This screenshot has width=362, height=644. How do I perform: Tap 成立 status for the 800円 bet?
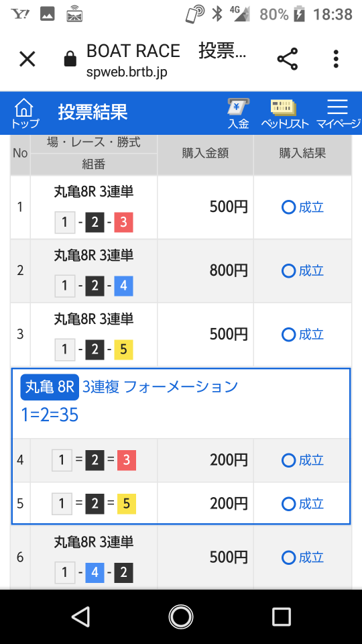[x=302, y=270]
